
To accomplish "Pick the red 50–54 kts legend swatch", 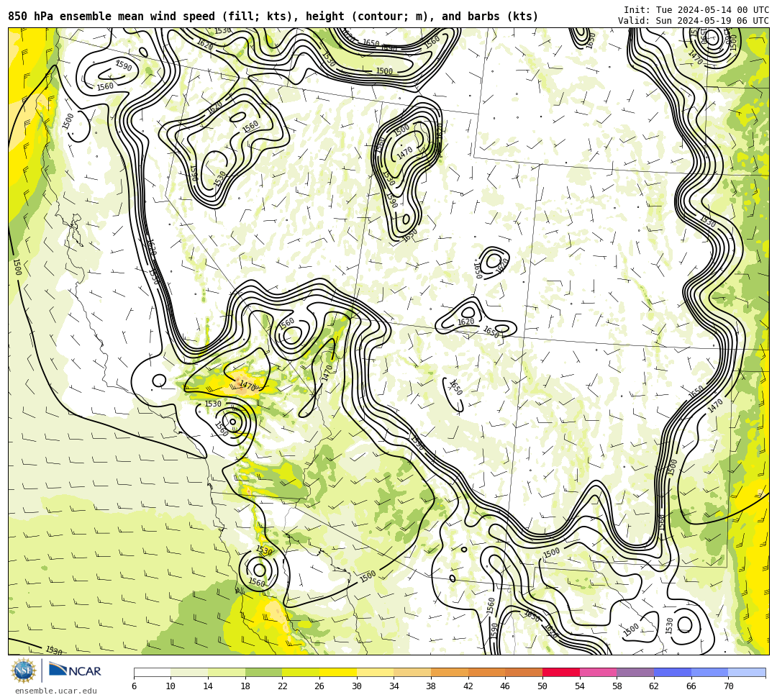I will coord(561,672).
